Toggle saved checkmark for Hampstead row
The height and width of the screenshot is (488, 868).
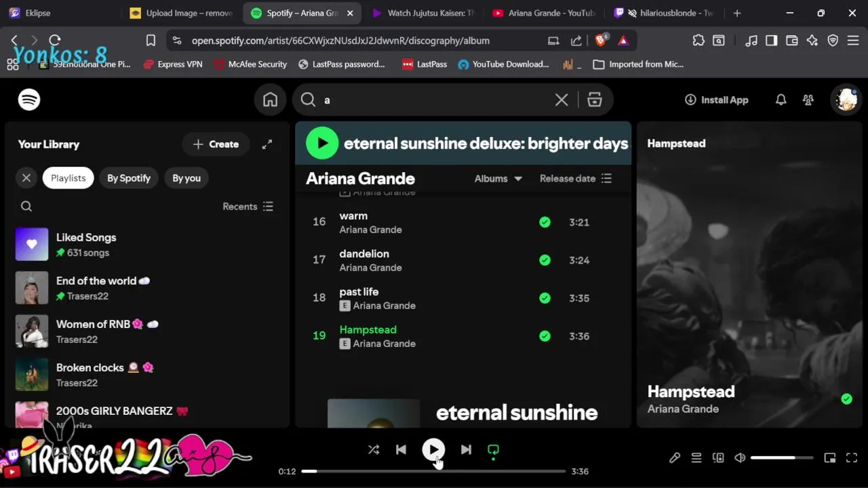(x=545, y=335)
